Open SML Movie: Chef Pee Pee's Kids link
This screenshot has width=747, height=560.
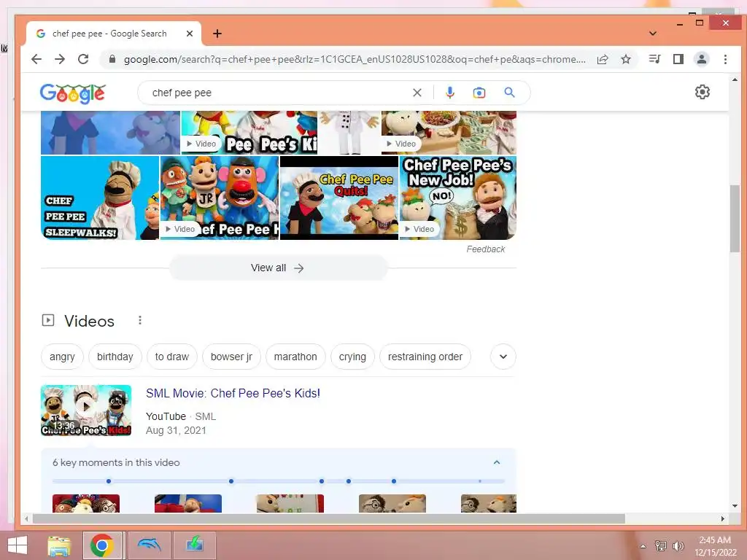tap(233, 393)
